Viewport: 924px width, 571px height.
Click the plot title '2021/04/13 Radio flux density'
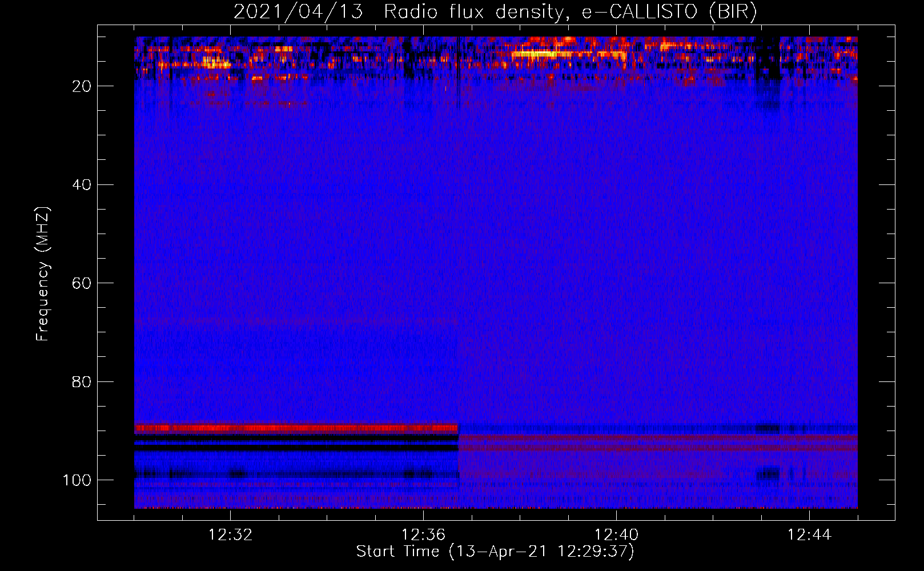[x=495, y=11]
